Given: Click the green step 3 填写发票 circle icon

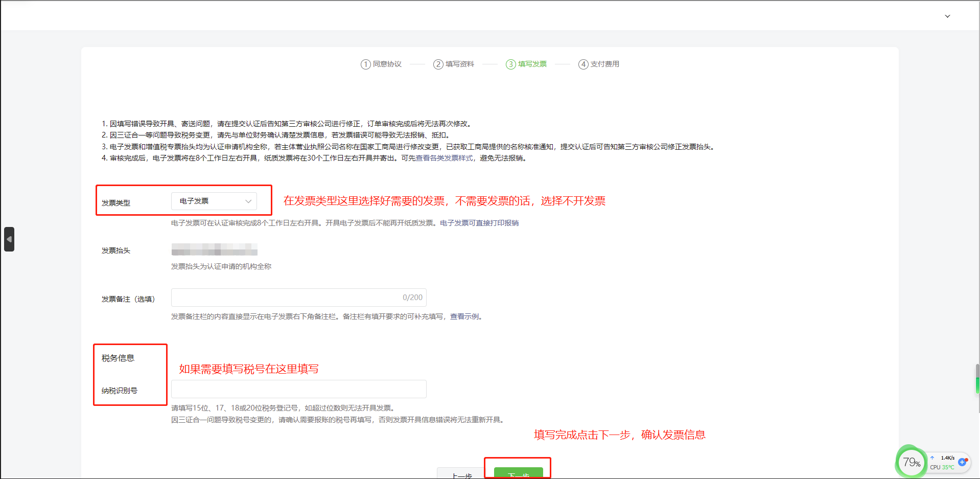Looking at the screenshot, I should (510, 64).
